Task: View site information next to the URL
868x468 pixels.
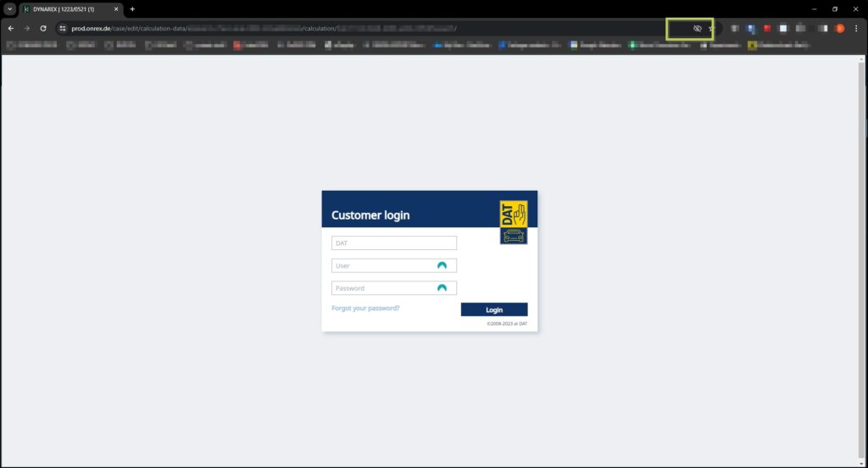Action: point(63,28)
